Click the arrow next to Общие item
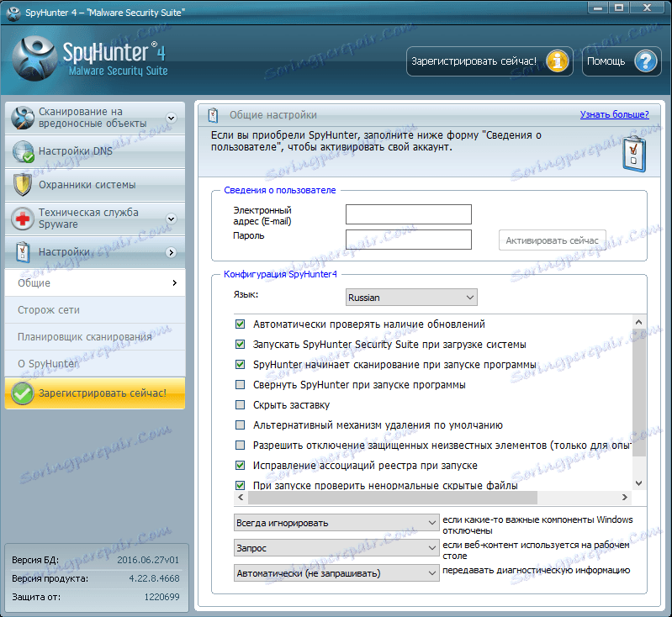Viewport: 672px width, 617px height. [174, 282]
